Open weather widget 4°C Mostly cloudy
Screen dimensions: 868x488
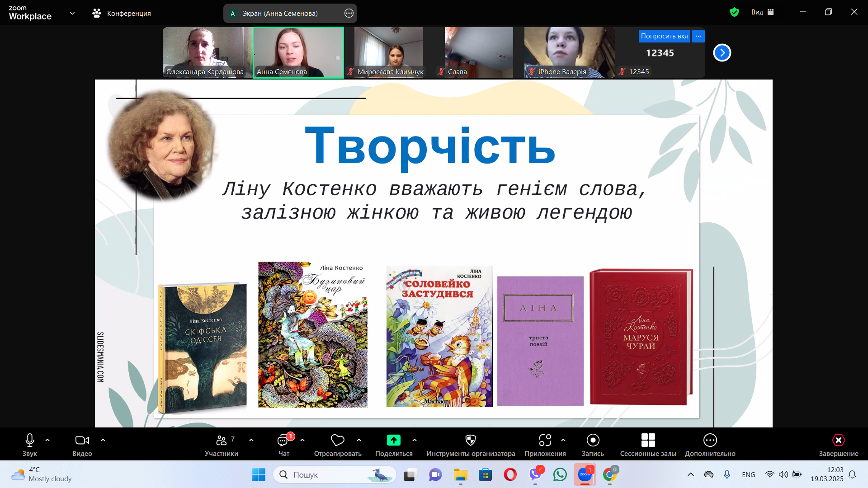pyautogui.click(x=42, y=474)
